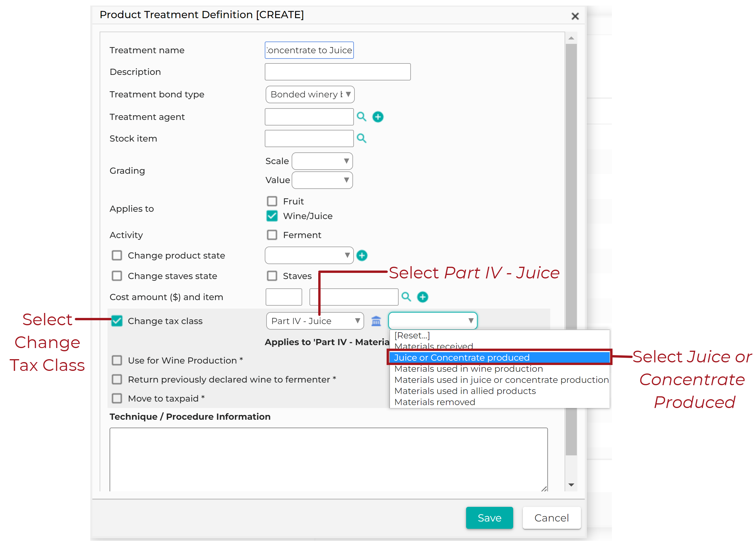This screenshot has height=544, width=756.
Task: Open the Part IV - Juice tax class dropdown
Action: [x=315, y=321]
